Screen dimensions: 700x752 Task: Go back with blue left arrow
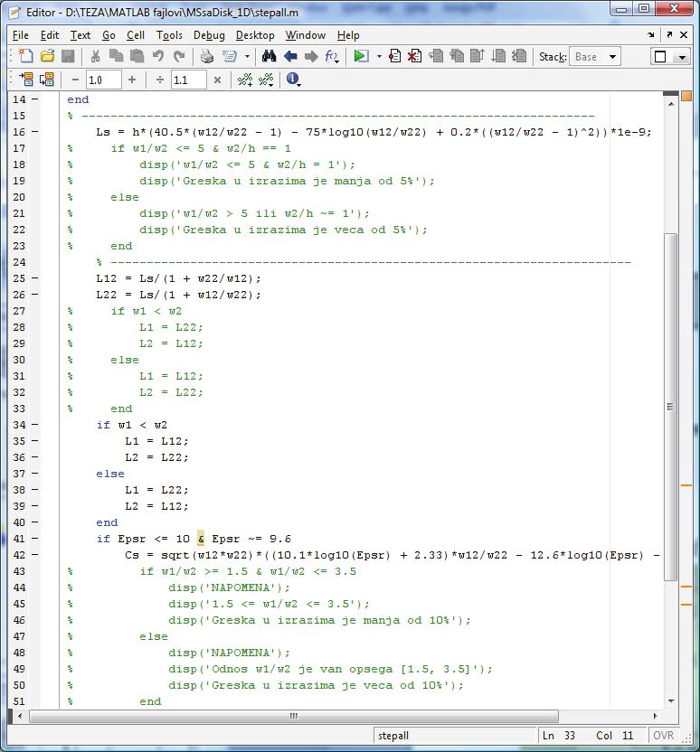[290, 56]
